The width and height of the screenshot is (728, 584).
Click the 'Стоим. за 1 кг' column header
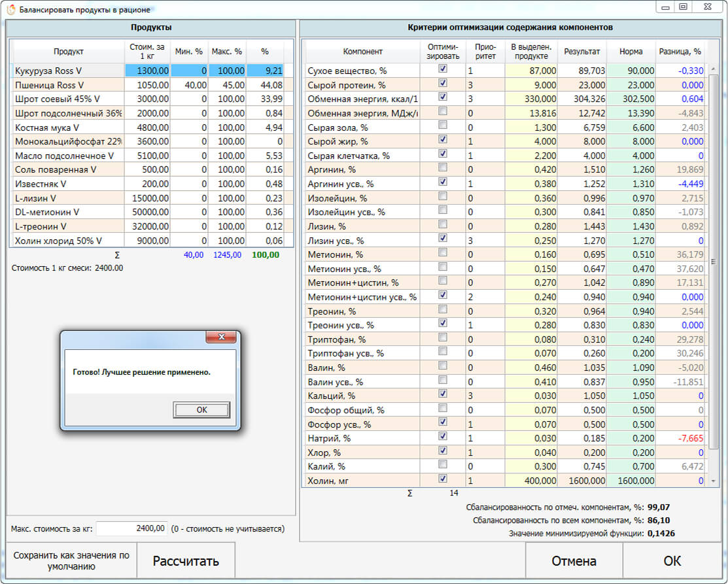[x=147, y=52]
